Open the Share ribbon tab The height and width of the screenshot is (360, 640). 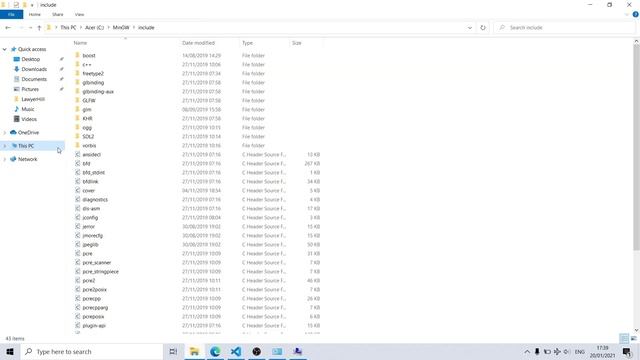58,14
